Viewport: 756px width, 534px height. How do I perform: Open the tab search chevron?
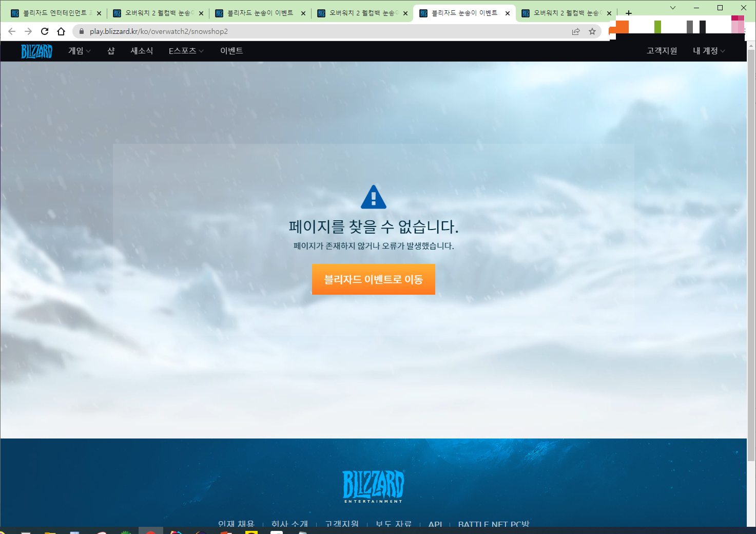point(673,8)
